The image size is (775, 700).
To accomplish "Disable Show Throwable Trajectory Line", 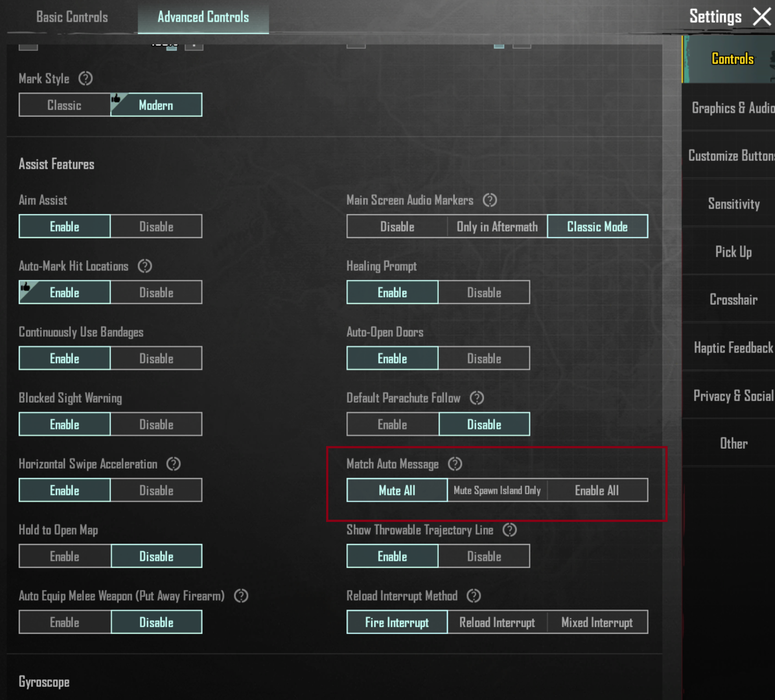I will (x=484, y=556).
